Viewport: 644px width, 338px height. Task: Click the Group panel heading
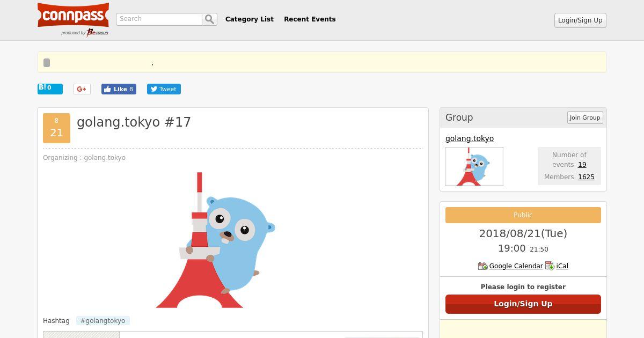click(x=459, y=117)
